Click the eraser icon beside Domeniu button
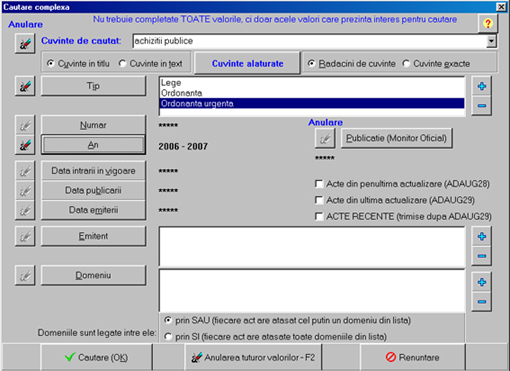Image resolution: width=510 pixels, height=371 pixels. (x=25, y=275)
